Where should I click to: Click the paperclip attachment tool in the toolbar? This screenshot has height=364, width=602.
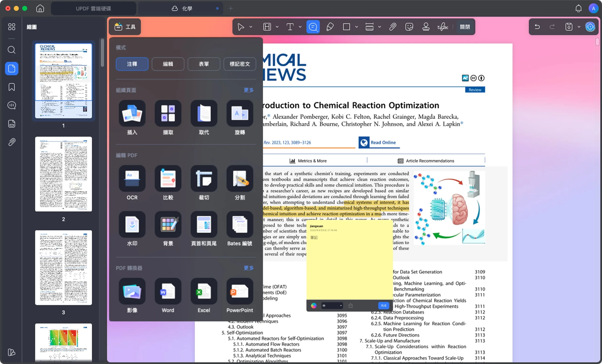[x=393, y=27]
